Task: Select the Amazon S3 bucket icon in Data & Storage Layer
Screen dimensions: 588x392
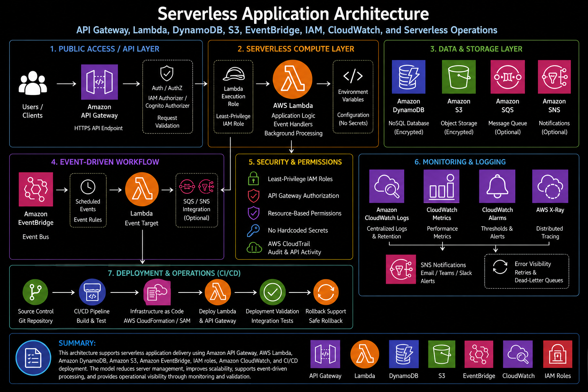Action: coord(459,77)
